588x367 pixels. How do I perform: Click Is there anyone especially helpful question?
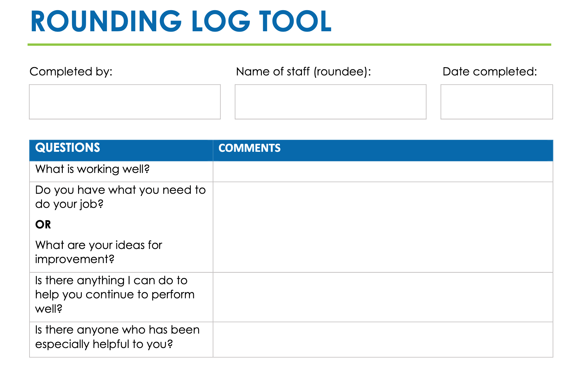pos(117,337)
